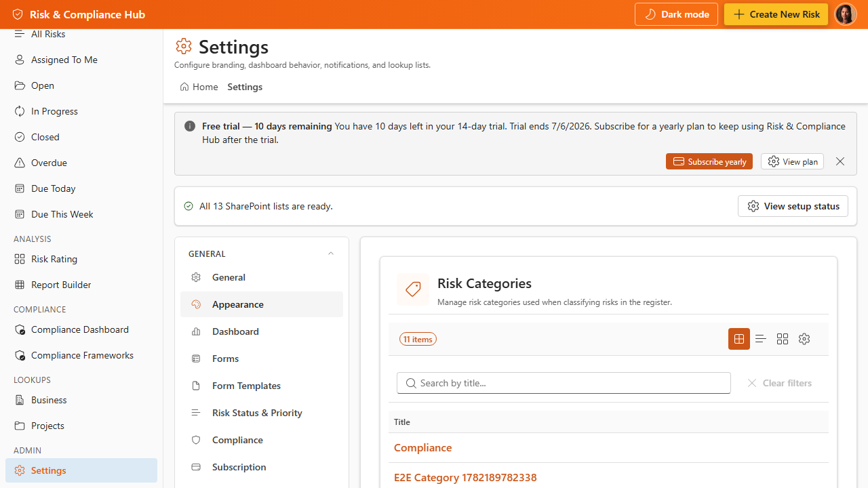Show In Progress risks
Screen dimensions: 868x488
(81, 111)
